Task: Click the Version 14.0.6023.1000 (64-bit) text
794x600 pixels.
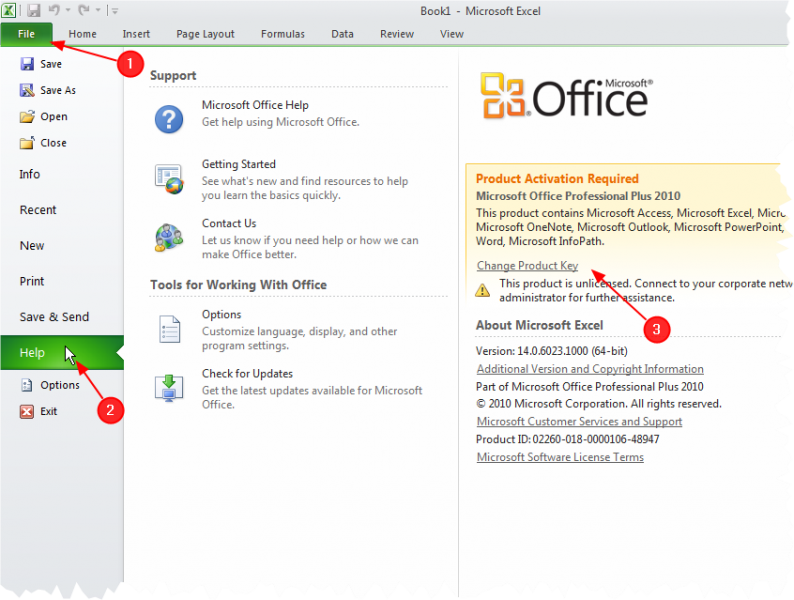Action: [551, 351]
